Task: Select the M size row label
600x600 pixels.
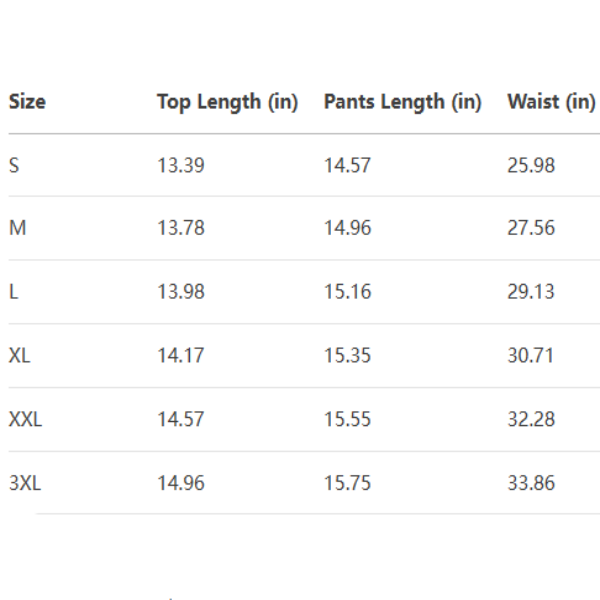Action: coord(17,228)
